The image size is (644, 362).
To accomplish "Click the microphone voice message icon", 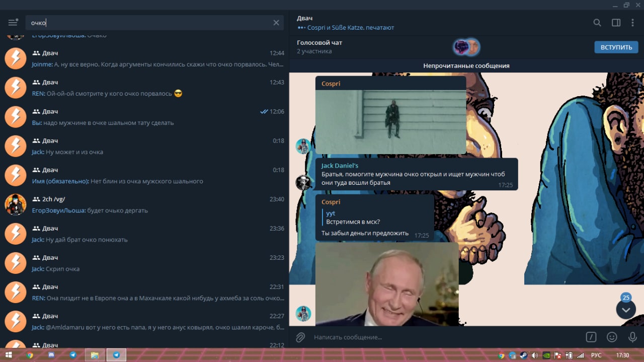I will tap(632, 337).
